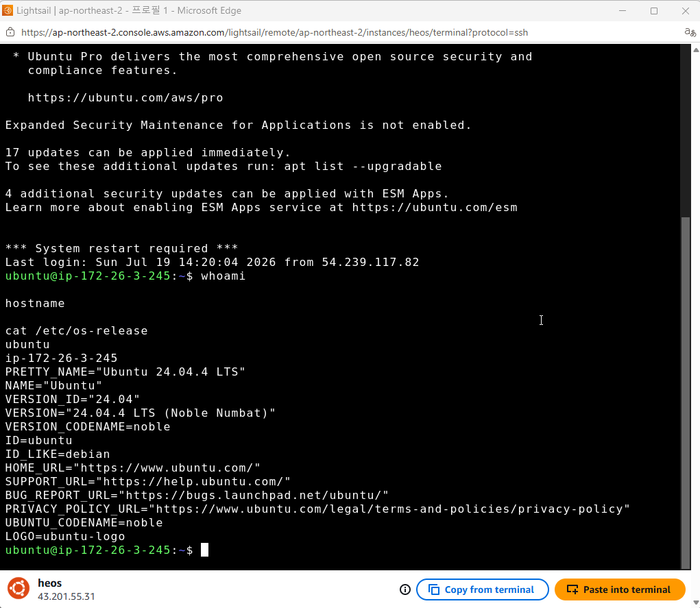The width and height of the screenshot is (700, 608).
Task: Click the https://ubuntu.com/esm URL text
Action: 435,208
